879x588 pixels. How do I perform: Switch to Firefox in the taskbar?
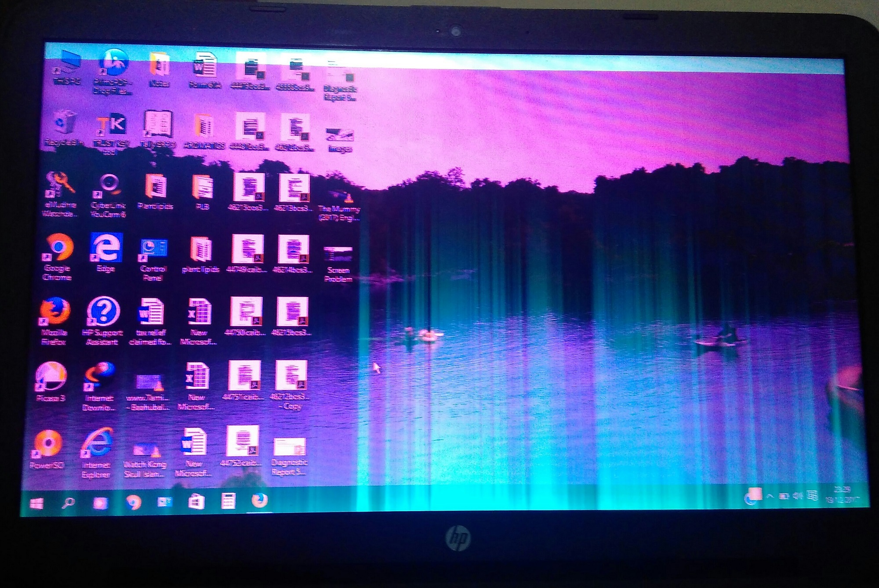[260, 501]
